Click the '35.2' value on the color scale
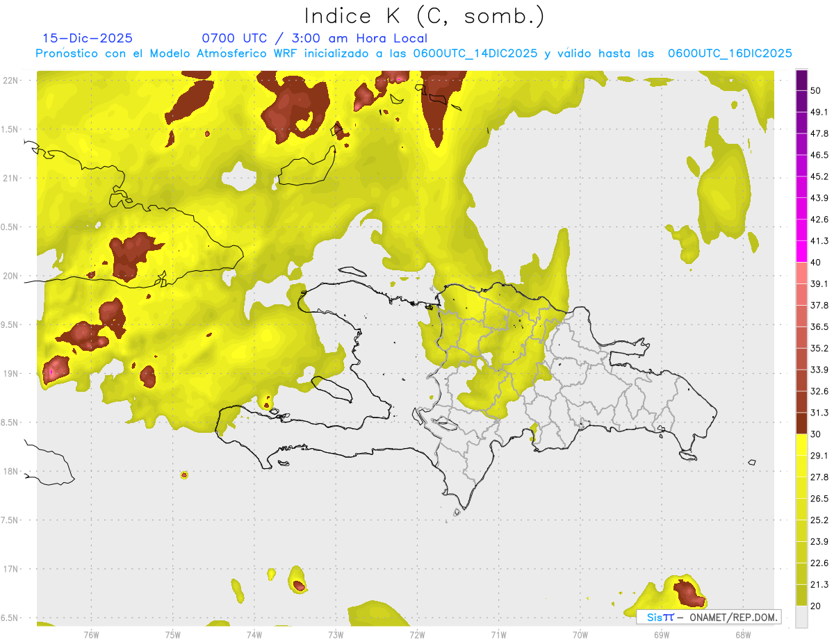This screenshot has height=644, width=834. tap(819, 348)
